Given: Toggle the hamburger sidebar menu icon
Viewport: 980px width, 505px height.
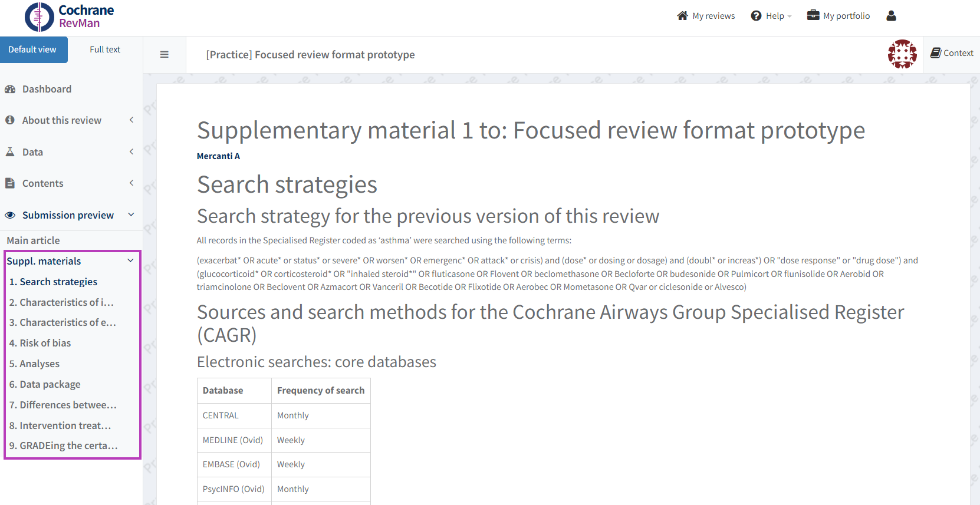Looking at the screenshot, I should [x=165, y=55].
